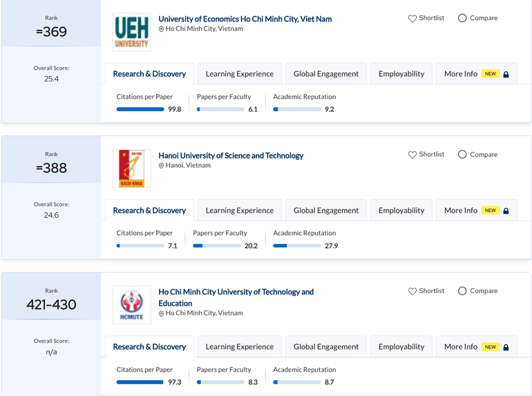This screenshot has width=532, height=396.
Task: Toggle Compare for University of Economics Ho Chi Minh City
Action: [462, 18]
